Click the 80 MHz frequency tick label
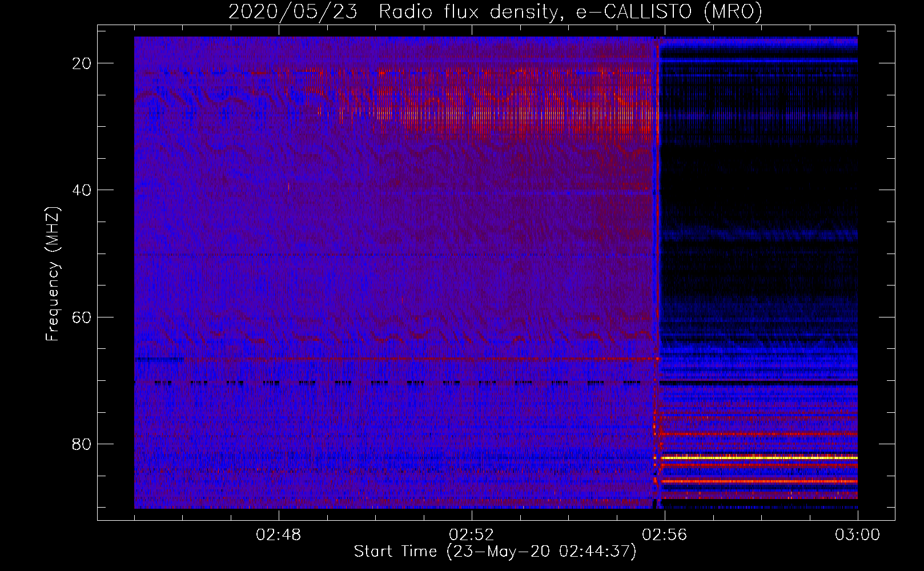 [x=82, y=444]
